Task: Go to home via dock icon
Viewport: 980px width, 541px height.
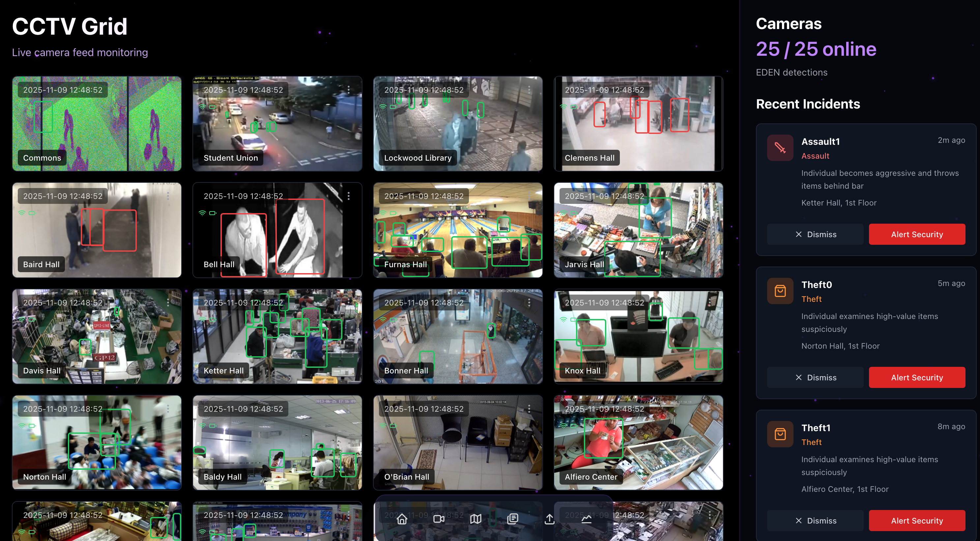Action: coord(402,519)
